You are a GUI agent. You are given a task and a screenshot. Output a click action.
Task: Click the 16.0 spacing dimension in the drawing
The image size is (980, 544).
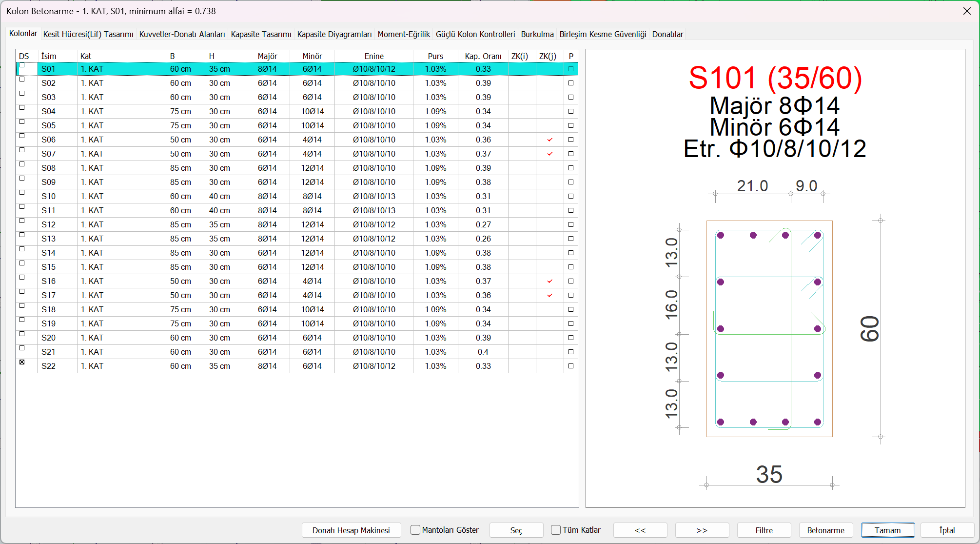pyautogui.click(x=672, y=304)
